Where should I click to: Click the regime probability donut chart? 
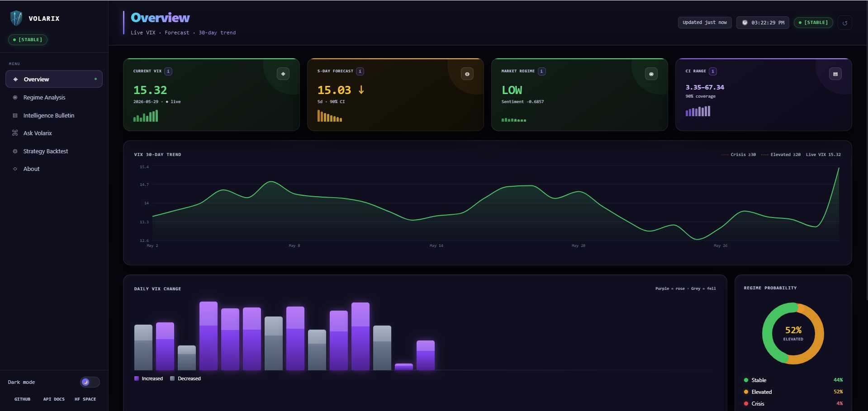click(x=793, y=334)
